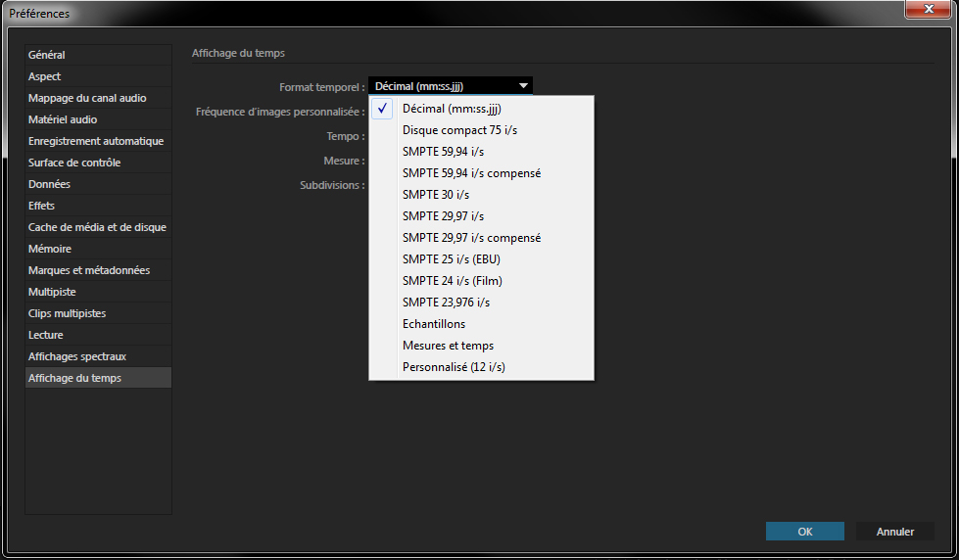Click the checkmark beside Décimal (mm:ss.jjj)
This screenshot has height=560, width=959.
(382, 109)
